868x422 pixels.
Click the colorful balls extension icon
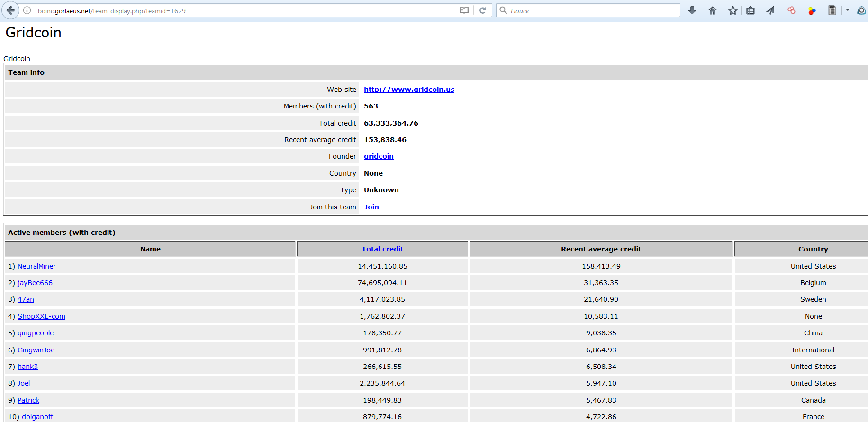point(812,10)
